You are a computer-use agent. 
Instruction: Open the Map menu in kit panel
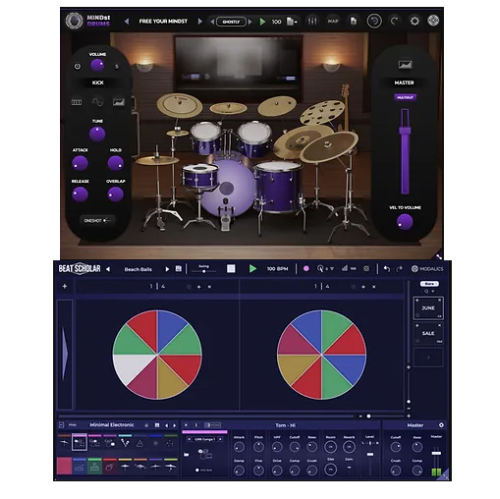pyautogui.click(x=72, y=425)
